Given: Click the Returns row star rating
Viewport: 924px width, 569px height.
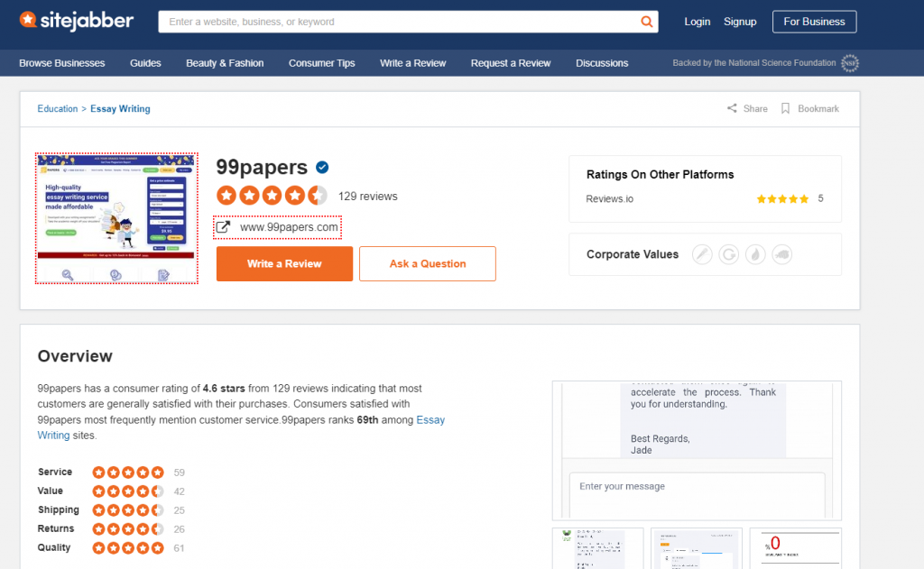Looking at the screenshot, I should (128, 529).
